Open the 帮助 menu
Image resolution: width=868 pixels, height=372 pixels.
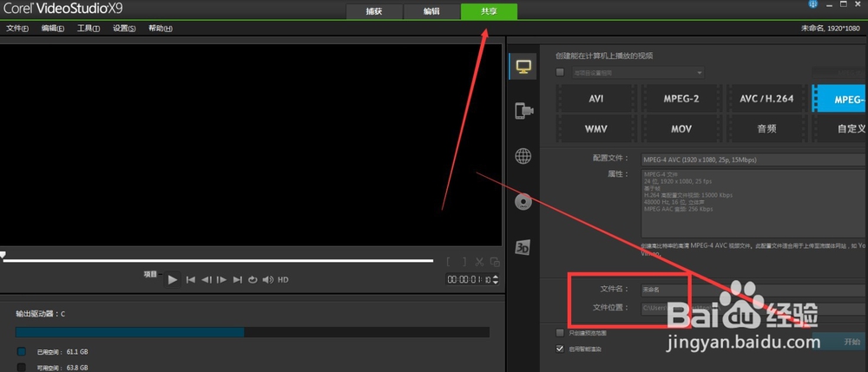pos(161,29)
